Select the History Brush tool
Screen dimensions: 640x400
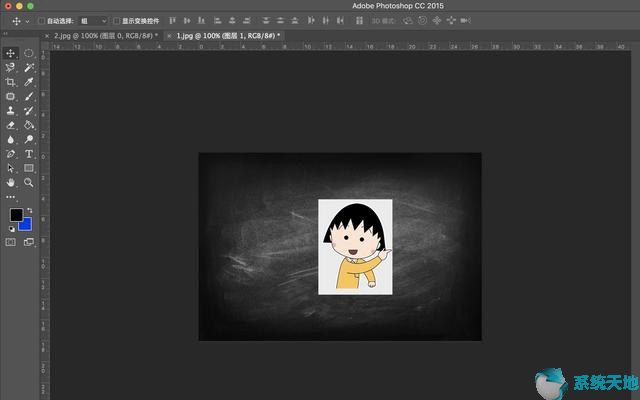(x=29, y=111)
